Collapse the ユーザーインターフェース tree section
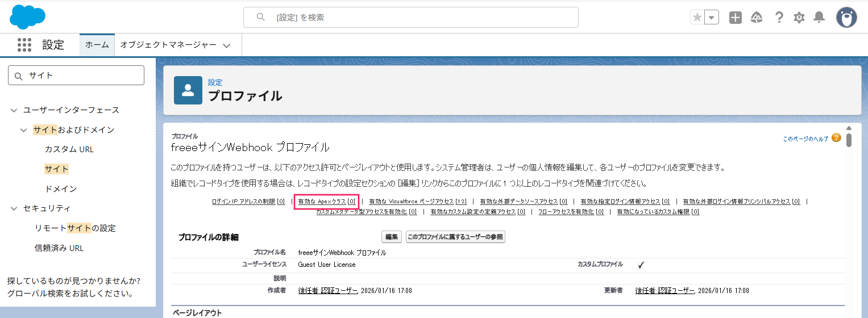Viewport: 868px width, 318px height. pos(14,110)
